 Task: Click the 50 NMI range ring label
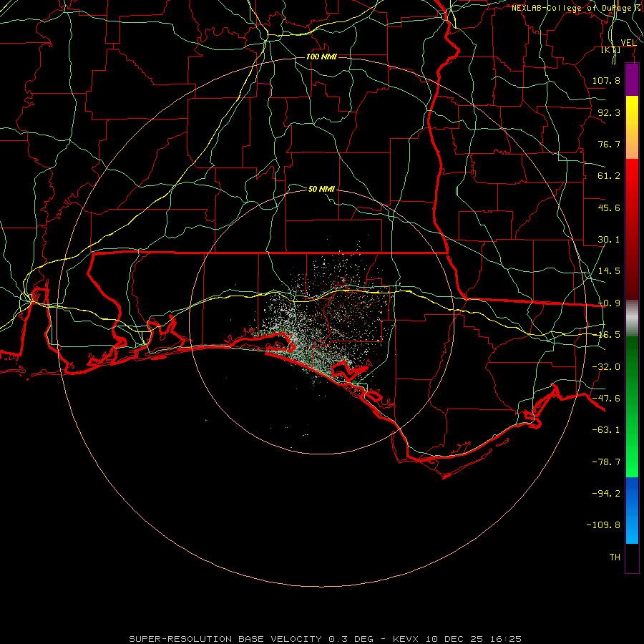coord(321,189)
